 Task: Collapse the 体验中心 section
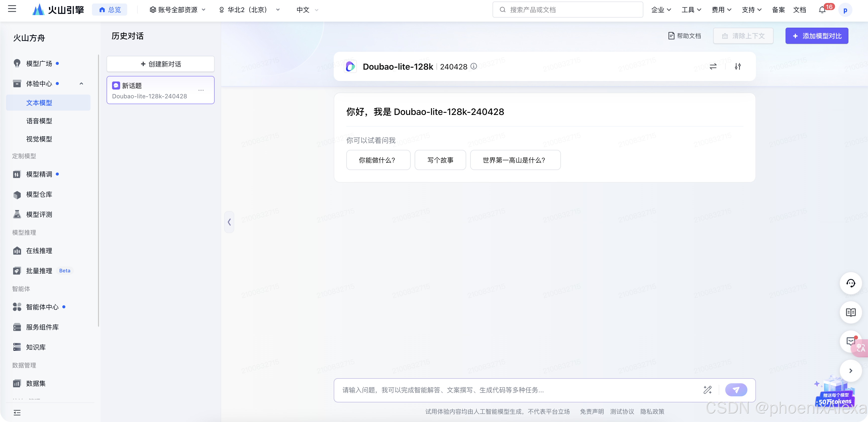pyautogui.click(x=81, y=84)
